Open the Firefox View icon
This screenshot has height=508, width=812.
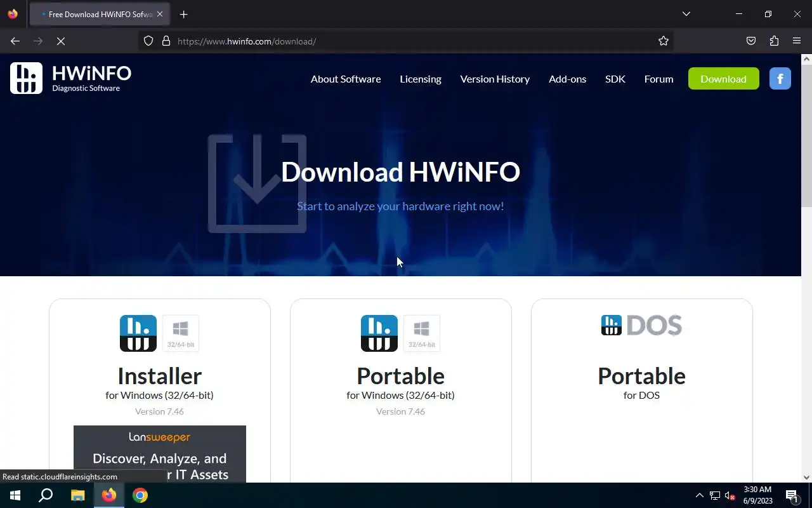[13, 14]
